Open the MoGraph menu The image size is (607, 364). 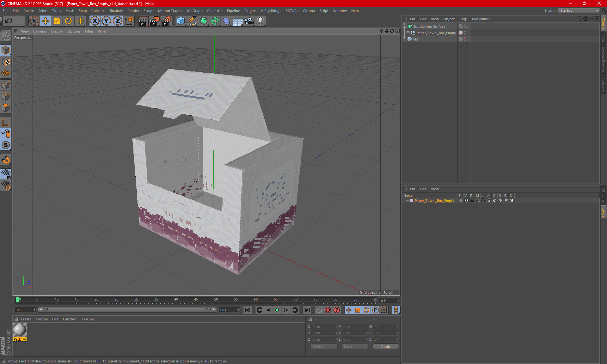coord(195,11)
